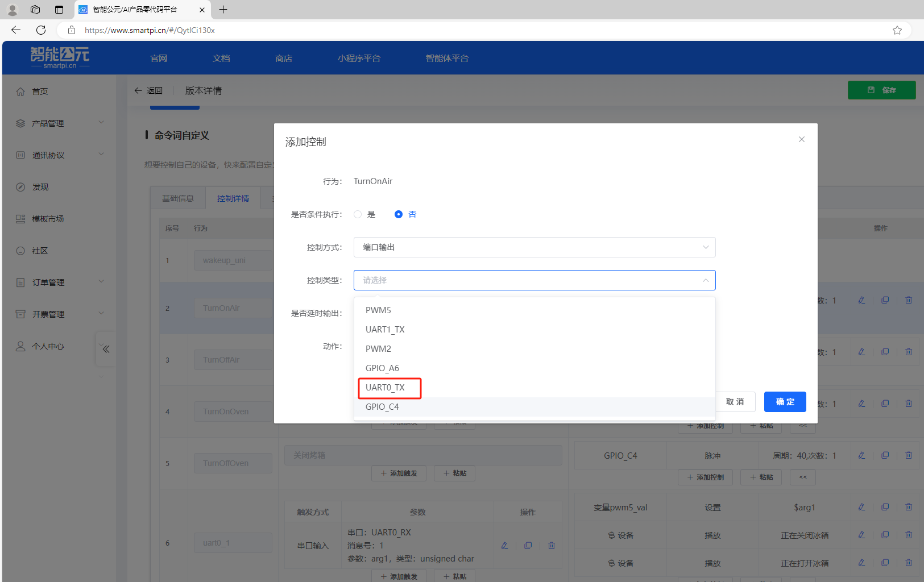
Task: Open the 智能体平台 menu item
Action: pyautogui.click(x=447, y=59)
